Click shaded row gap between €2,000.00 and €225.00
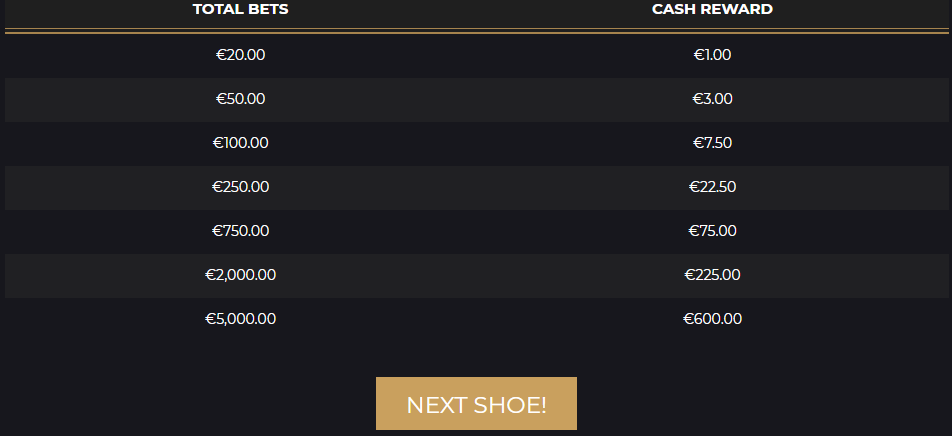952x436 pixels. (x=476, y=275)
